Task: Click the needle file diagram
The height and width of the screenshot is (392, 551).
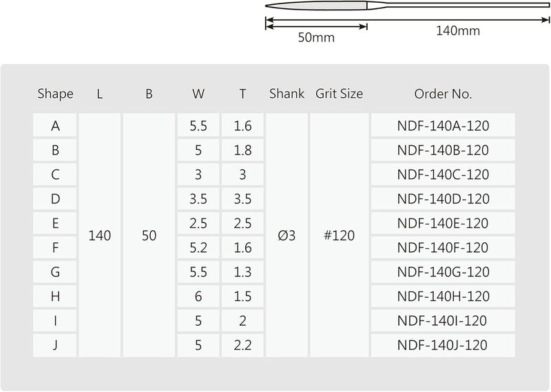Action: [x=407, y=6]
